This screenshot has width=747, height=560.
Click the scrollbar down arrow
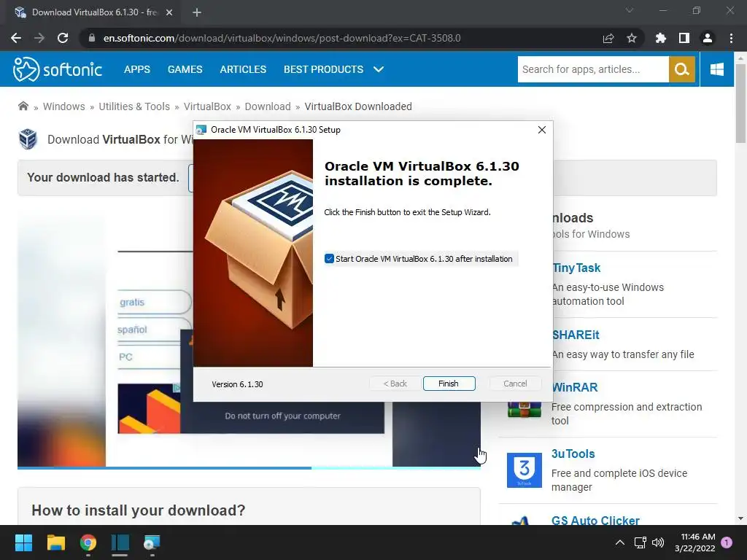[x=741, y=518]
